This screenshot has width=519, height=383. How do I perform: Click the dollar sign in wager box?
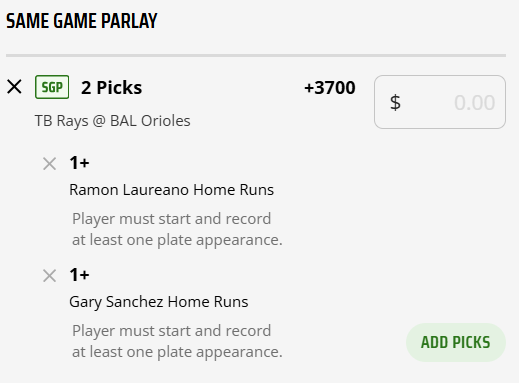395,102
